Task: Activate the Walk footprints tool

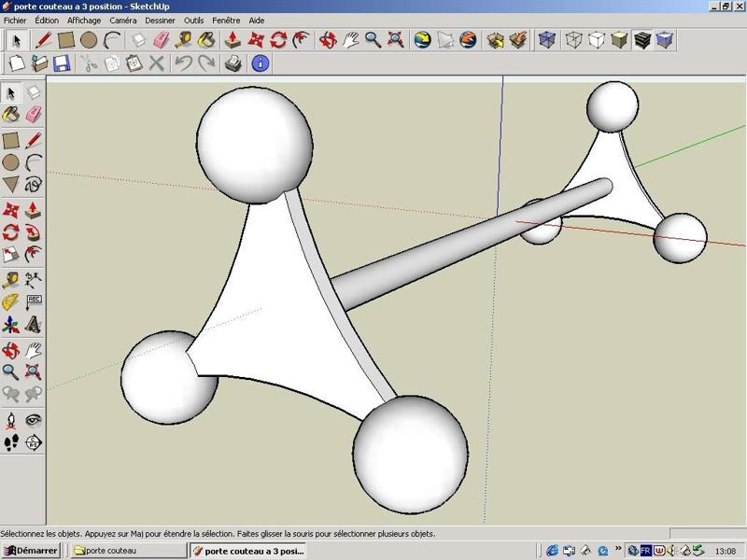Action: click(x=11, y=442)
